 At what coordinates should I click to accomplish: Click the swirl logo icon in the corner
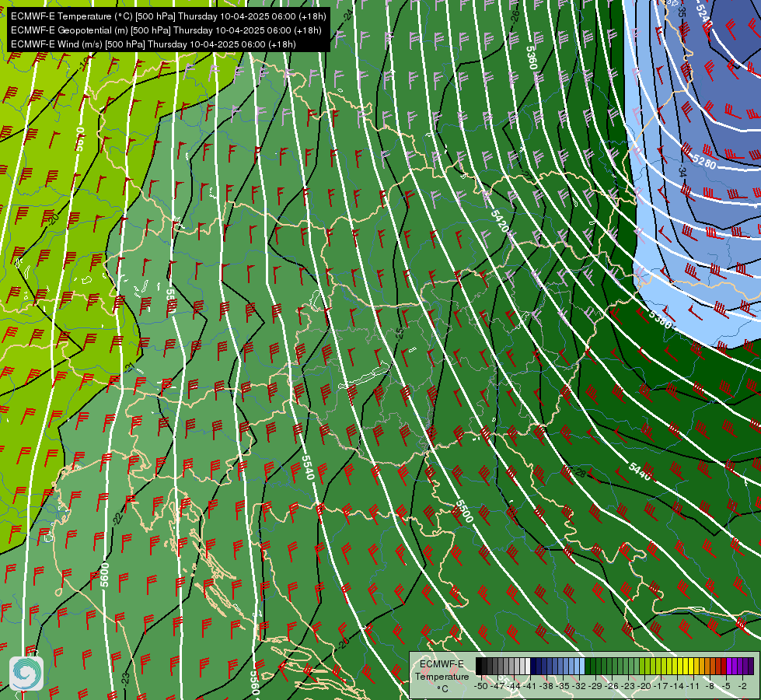point(26,673)
